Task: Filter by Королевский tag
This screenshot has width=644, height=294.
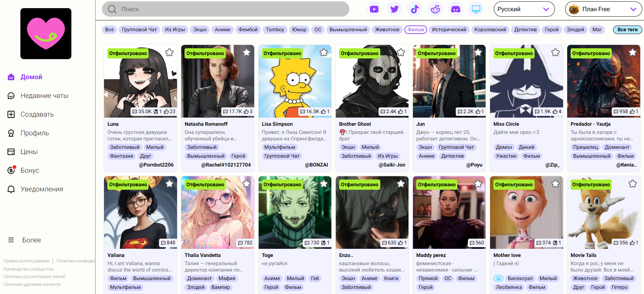Action: click(x=490, y=30)
